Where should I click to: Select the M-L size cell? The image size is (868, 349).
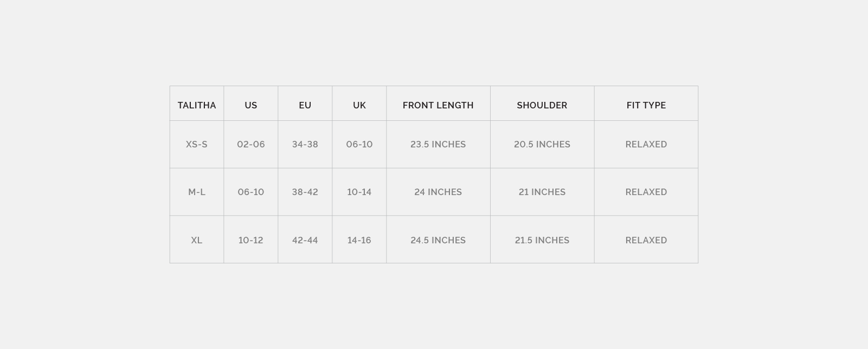(x=196, y=192)
